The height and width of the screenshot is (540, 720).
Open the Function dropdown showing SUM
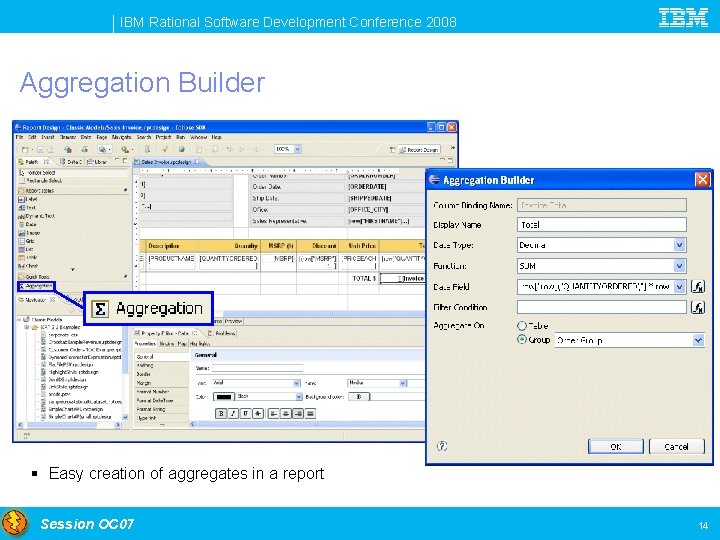pos(680,265)
